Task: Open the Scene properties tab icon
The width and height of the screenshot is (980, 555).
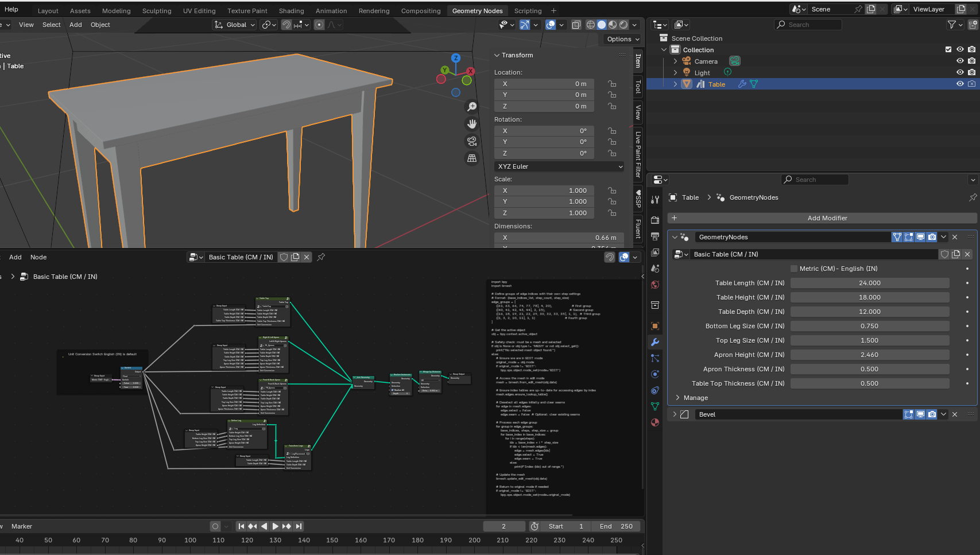Action: pos(655,269)
